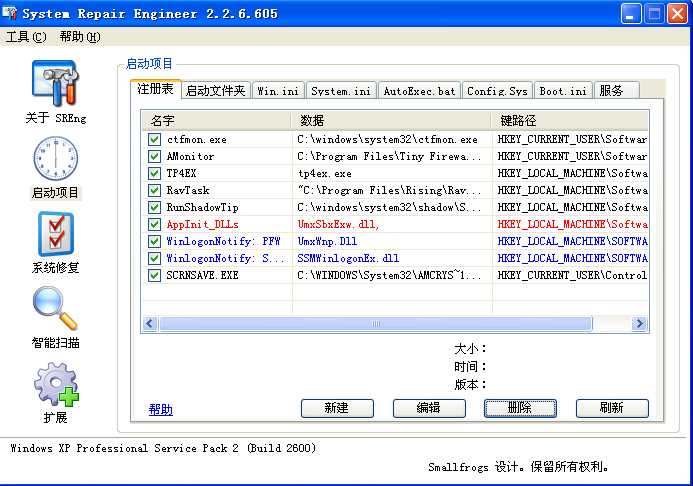Click the 刷新 button
Viewport: 693px width, 486px height.
pos(612,408)
